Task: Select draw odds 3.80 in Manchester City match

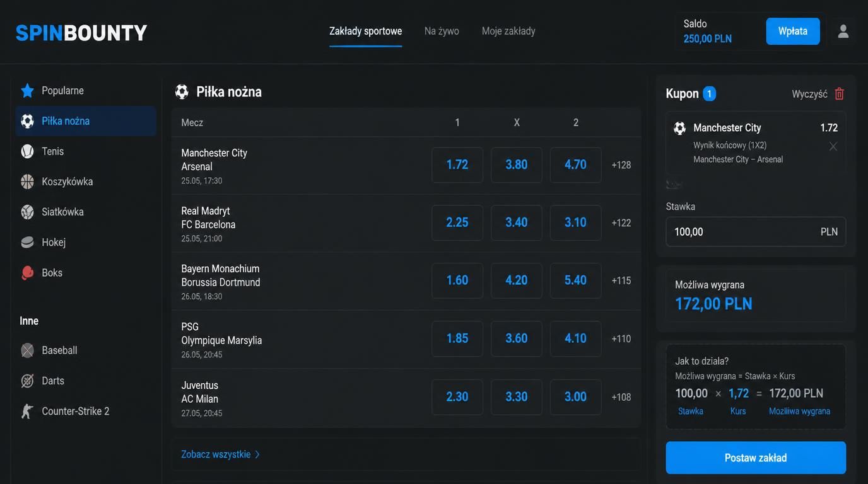Action: [517, 164]
